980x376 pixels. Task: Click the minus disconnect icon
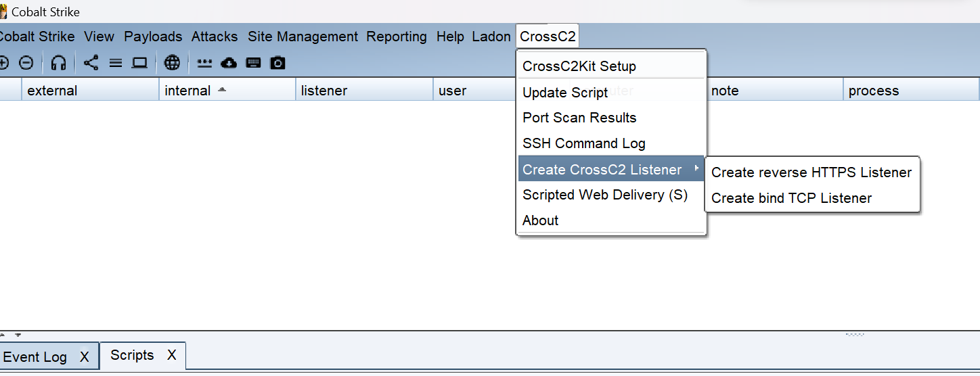[26, 63]
